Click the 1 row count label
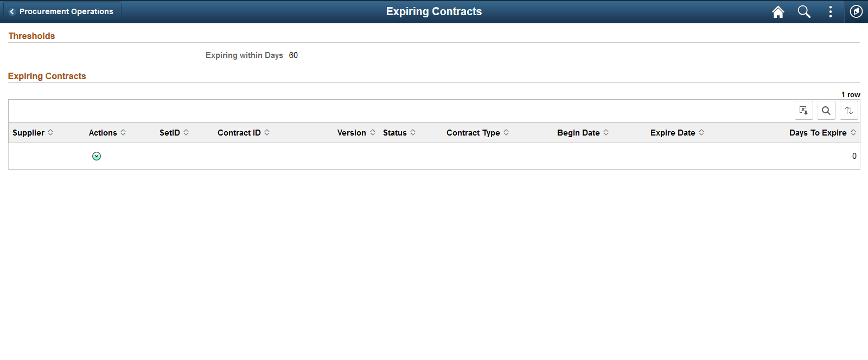The image size is (868, 360). [x=849, y=94]
